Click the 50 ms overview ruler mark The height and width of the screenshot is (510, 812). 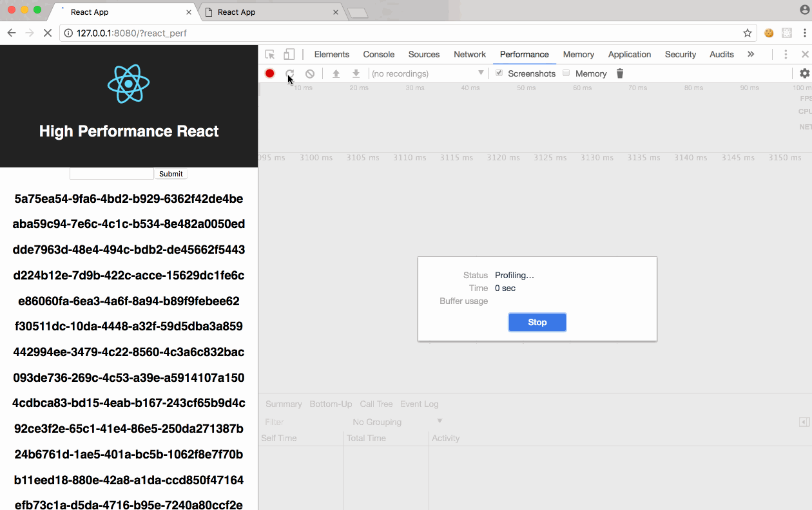pyautogui.click(x=526, y=88)
